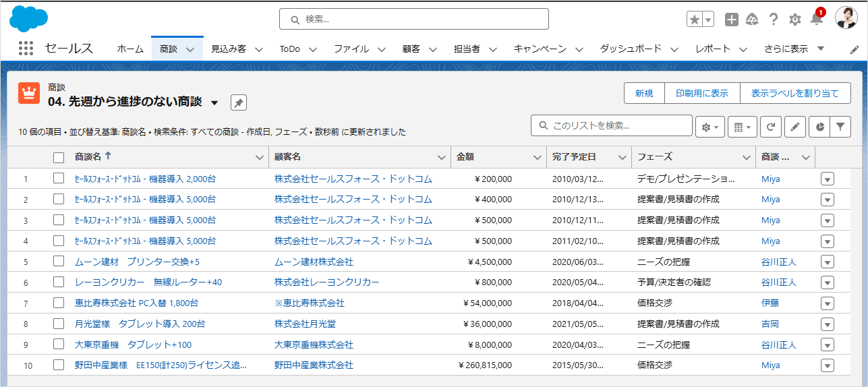Select checkbox for 恵比寿株式会社 PC入替 row

pyautogui.click(x=59, y=303)
